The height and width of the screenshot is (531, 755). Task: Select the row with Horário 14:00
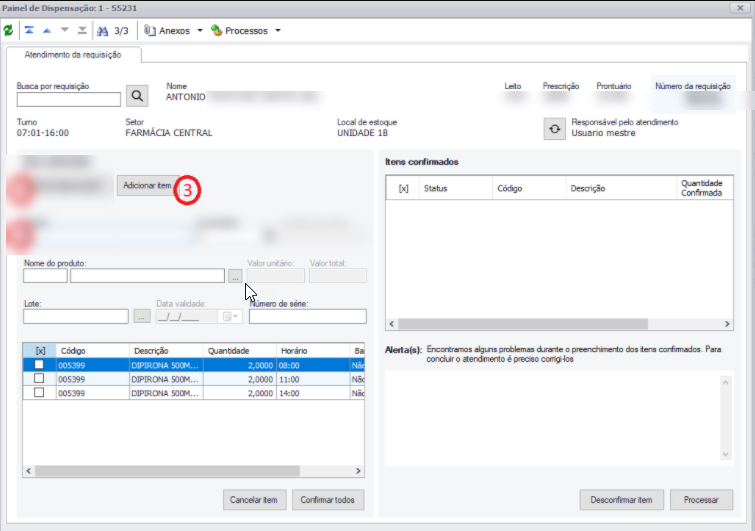[194, 393]
